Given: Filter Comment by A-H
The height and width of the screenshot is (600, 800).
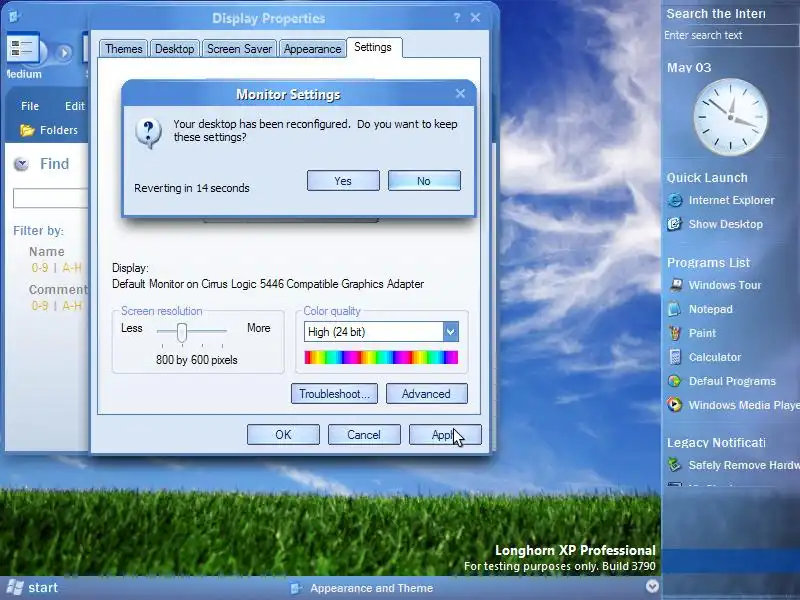Looking at the screenshot, I should click(71, 306).
